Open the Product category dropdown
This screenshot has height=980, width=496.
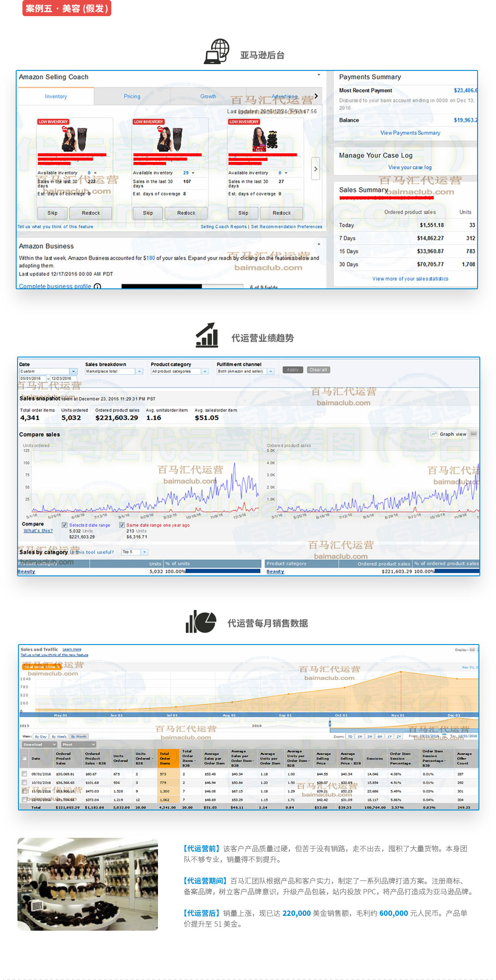pyautogui.click(x=205, y=371)
